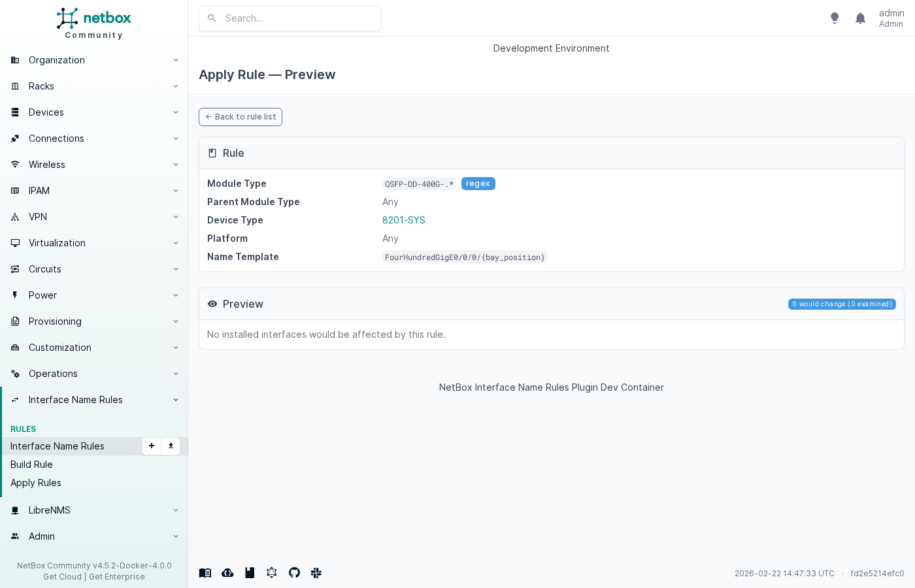915x588 pixels.
Task: Click the Slack icon in the footer
Action: [x=316, y=573]
